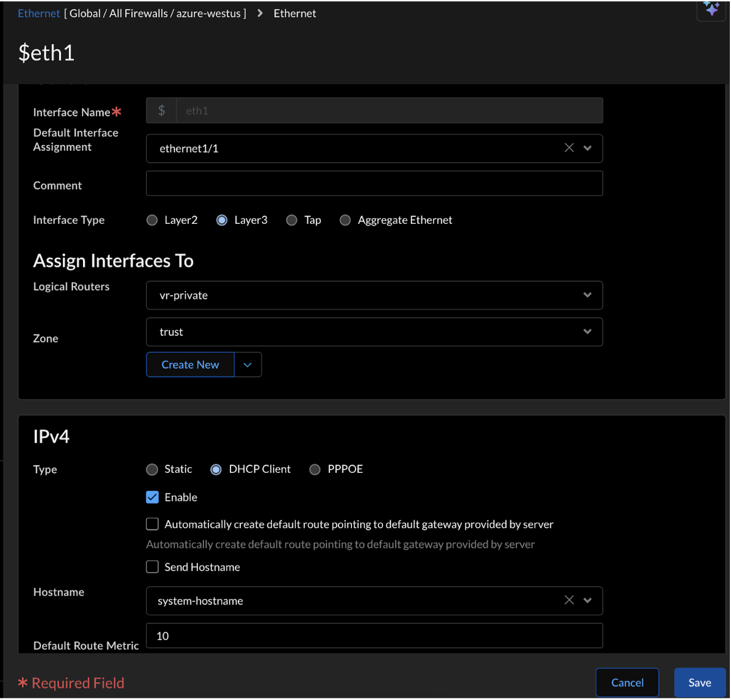Enable automatic default route creation checkbox
Screen dimensions: 731x700
coord(152,524)
